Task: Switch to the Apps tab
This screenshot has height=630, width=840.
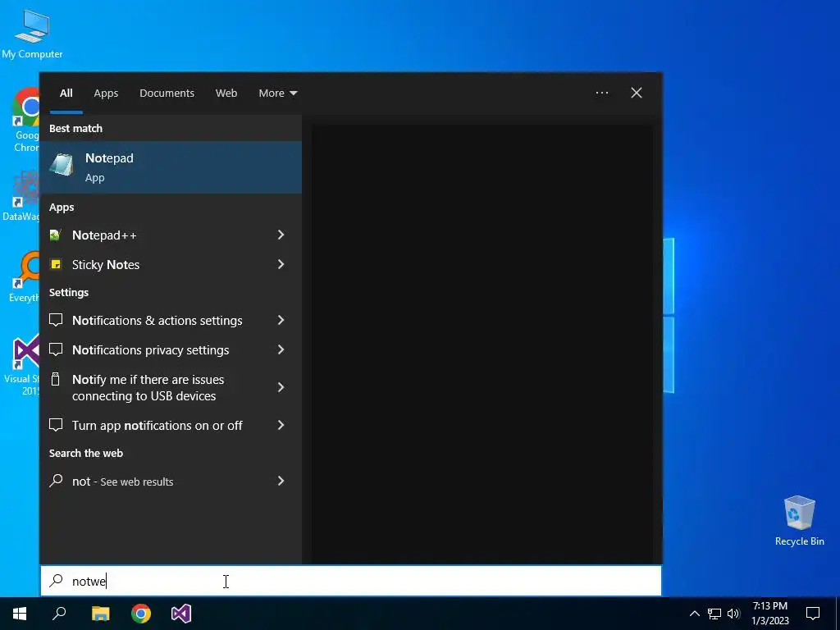Action: [x=106, y=93]
